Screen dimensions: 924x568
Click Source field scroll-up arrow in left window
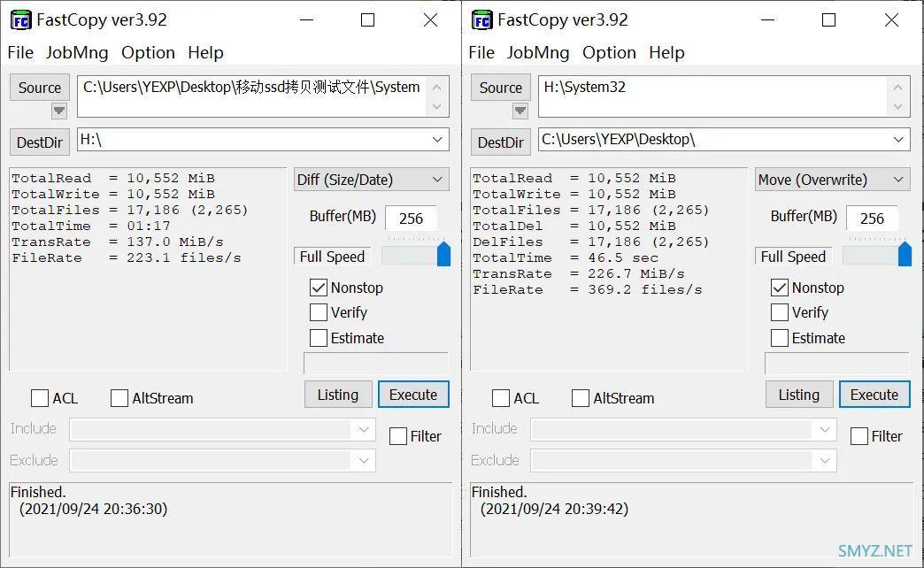[436, 88]
